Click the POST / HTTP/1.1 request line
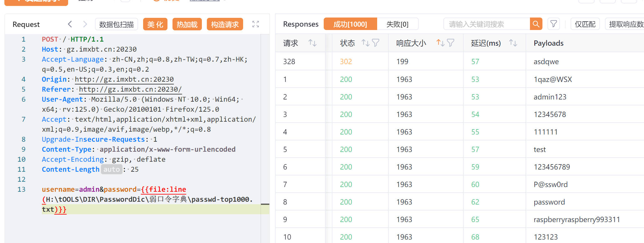The image size is (644, 243). click(x=72, y=39)
